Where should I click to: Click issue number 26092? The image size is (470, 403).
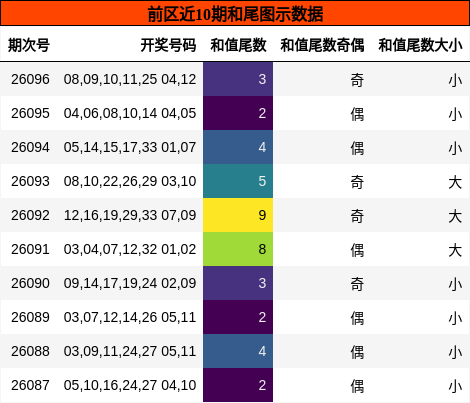coord(30,215)
